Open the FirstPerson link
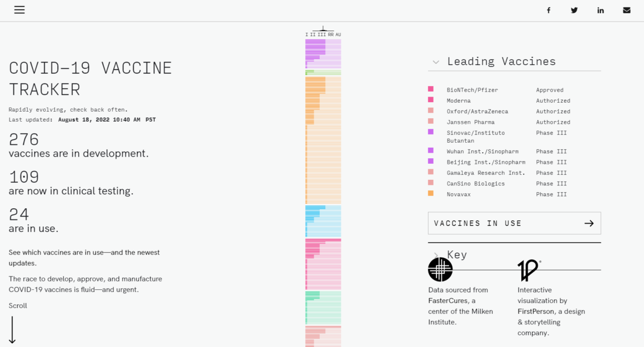This screenshot has height=347, width=644. 535,311
